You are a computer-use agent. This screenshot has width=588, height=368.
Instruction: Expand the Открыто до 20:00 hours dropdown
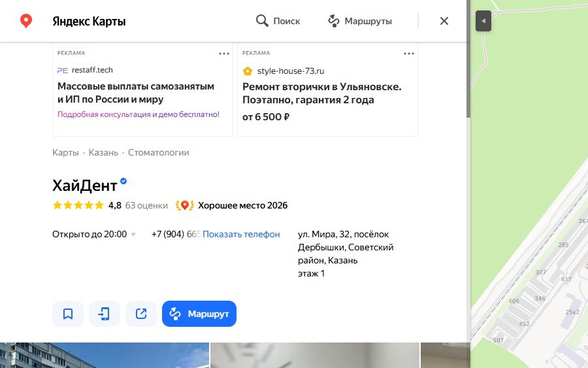pyautogui.click(x=93, y=235)
